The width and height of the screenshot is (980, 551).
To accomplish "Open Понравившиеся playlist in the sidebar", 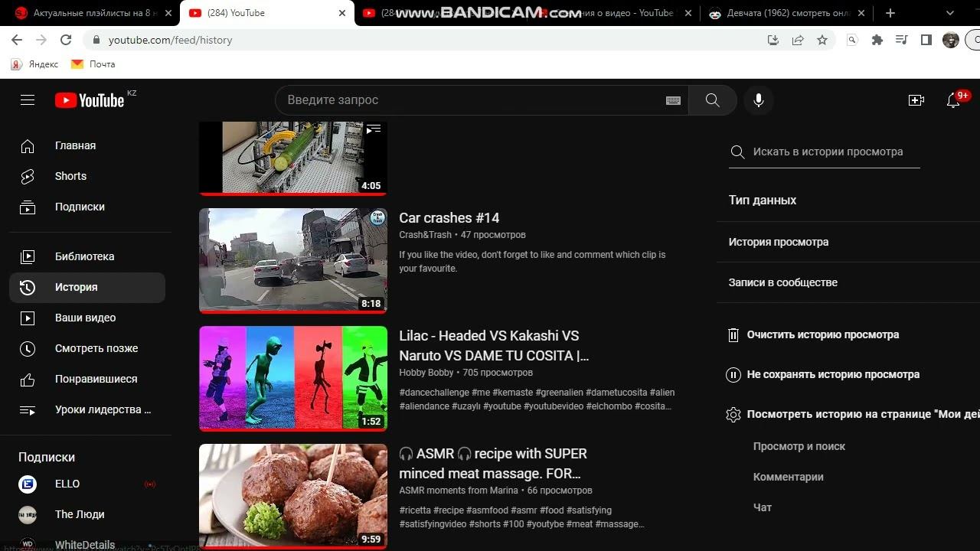I will coord(87,379).
